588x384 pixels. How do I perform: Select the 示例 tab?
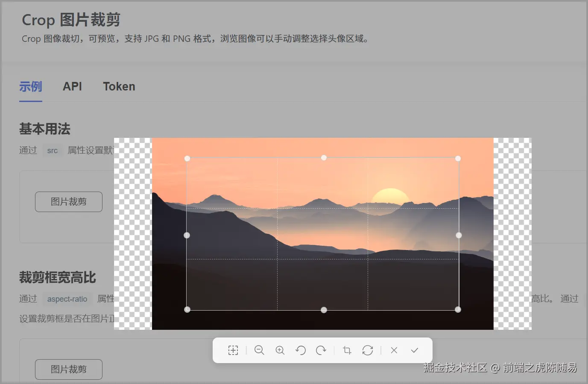(x=31, y=87)
